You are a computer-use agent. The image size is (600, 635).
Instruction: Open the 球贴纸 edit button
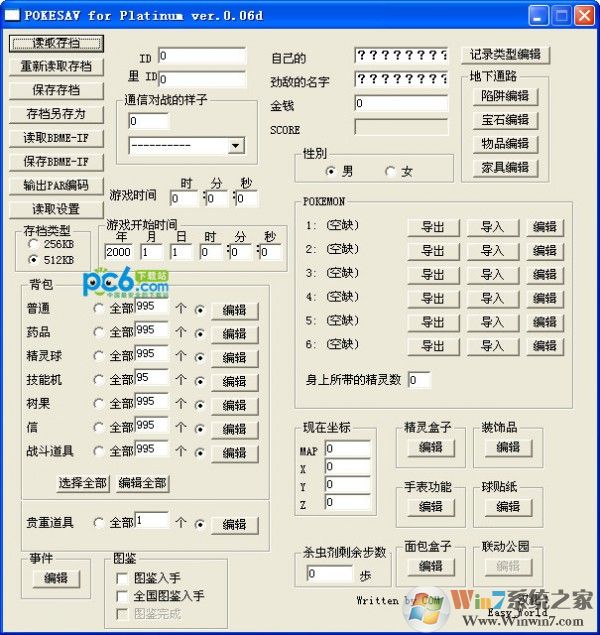tap(509, 507)
